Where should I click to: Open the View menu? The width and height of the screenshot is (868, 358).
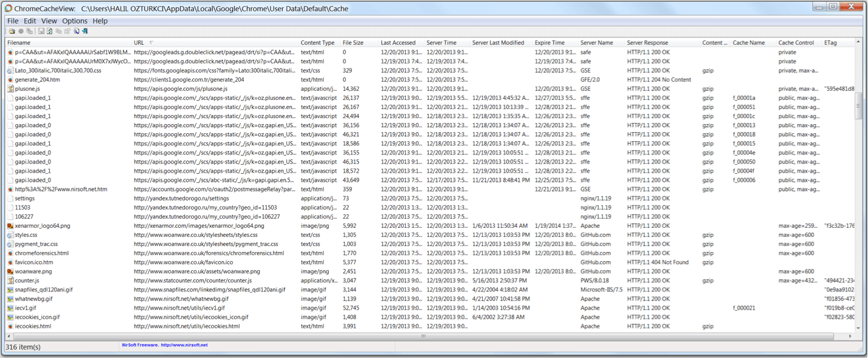pos(49,20)
